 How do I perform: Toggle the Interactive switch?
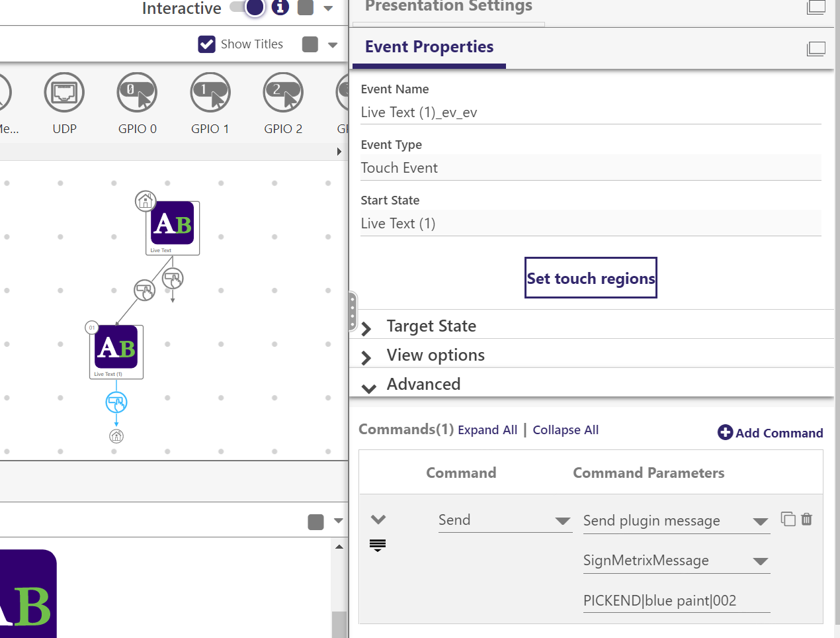coord(247,7)
